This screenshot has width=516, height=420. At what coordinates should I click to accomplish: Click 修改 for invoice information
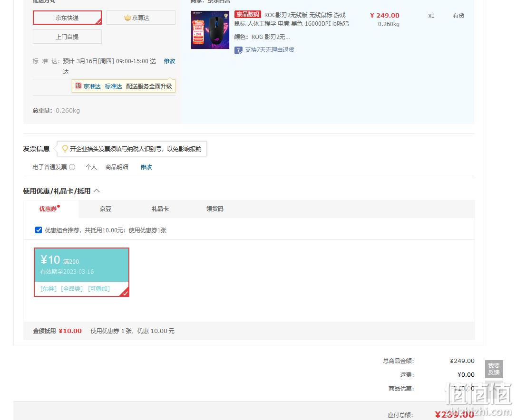point(146,167)
